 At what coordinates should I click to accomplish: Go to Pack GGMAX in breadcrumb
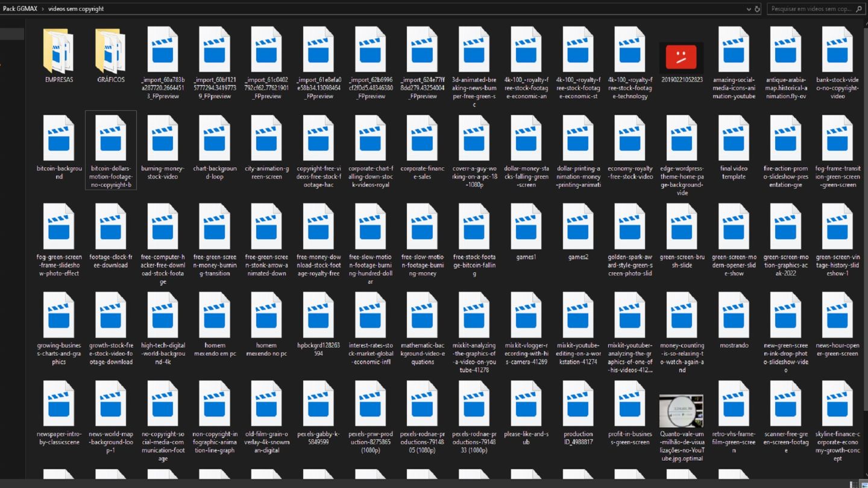[x=20, y=8]
